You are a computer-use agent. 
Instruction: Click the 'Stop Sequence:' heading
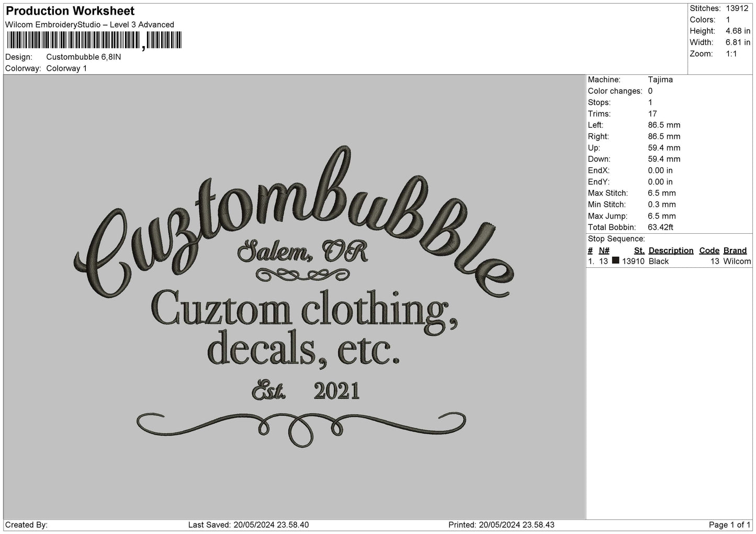point(616,239)
